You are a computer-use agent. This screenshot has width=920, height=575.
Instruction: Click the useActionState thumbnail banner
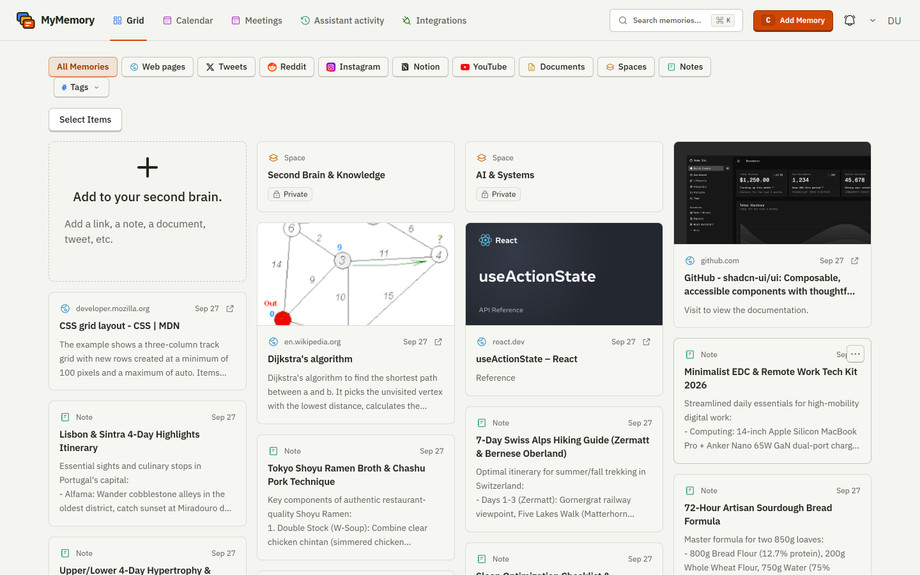click(564, 274)
